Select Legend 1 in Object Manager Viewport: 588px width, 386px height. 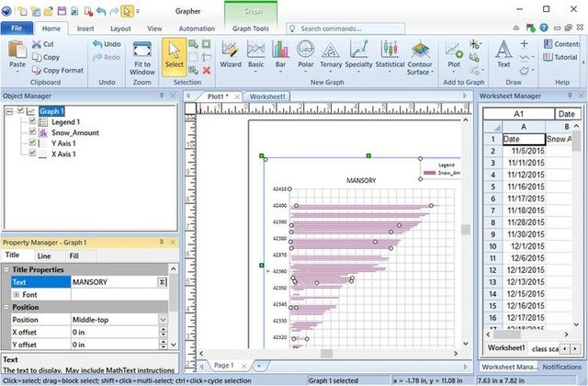click(x=65, y=122)
